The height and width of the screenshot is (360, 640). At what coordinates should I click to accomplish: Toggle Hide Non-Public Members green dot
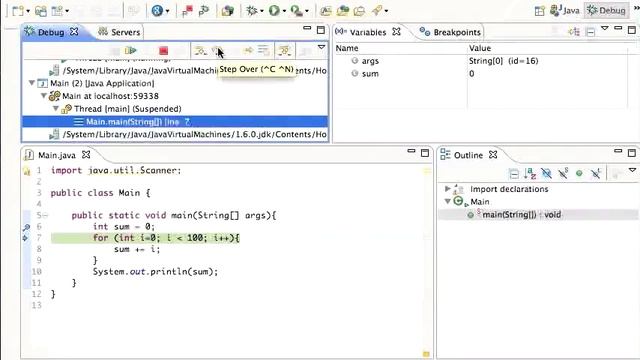[579, 174]
